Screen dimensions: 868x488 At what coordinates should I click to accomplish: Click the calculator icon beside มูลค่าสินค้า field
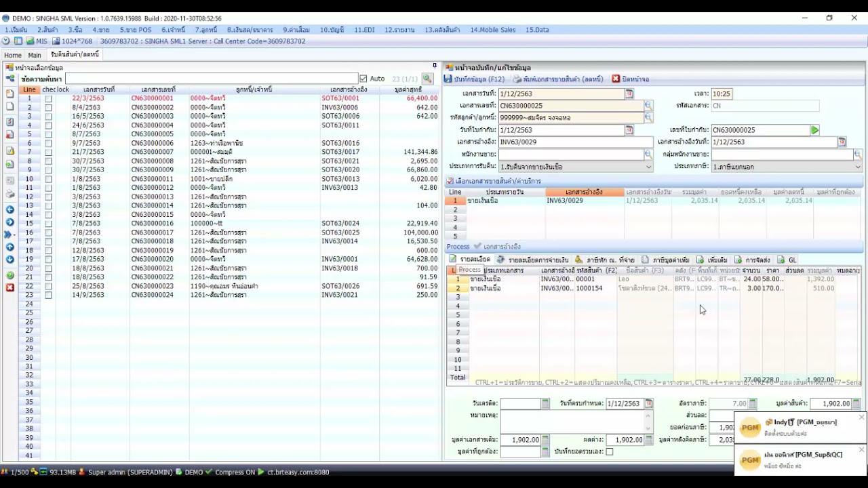856,403
